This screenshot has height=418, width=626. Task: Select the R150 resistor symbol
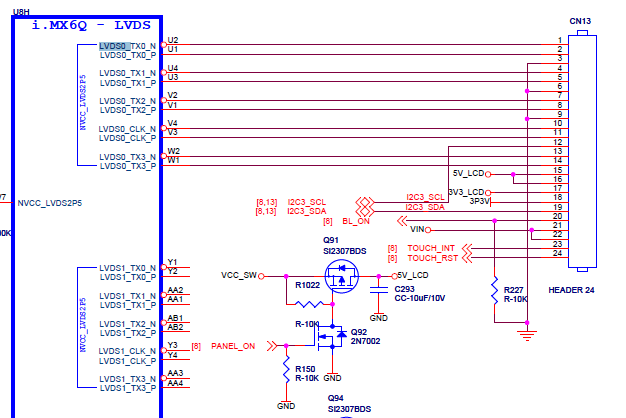coord(286,369)
